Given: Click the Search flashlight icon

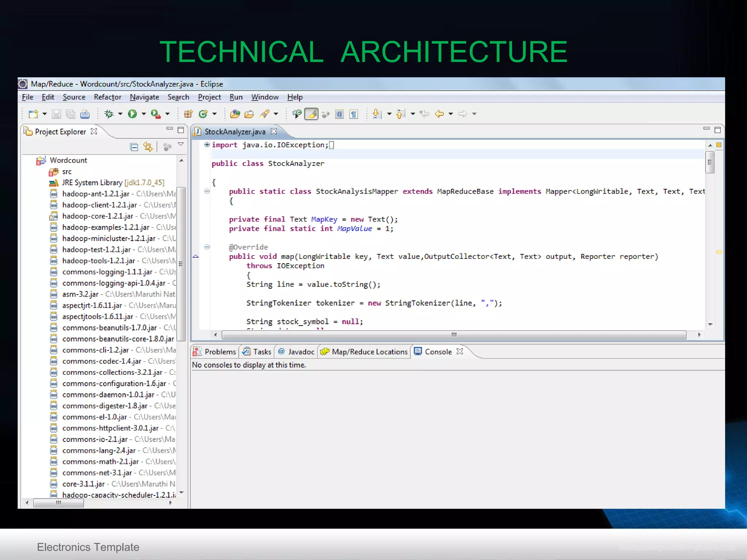Looking at the screenshot, I should [x=264, y=114].
